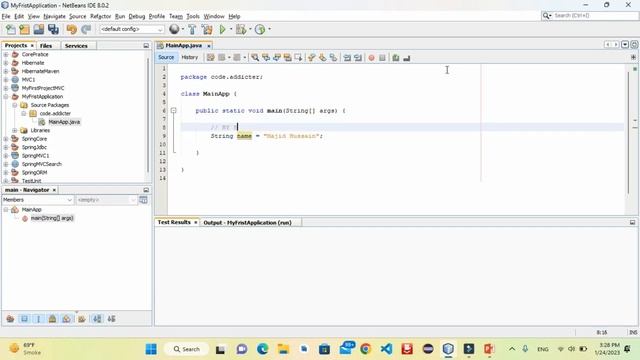Open the Tools menu
The height and width of the screenshot is (360, 640).
193,16
